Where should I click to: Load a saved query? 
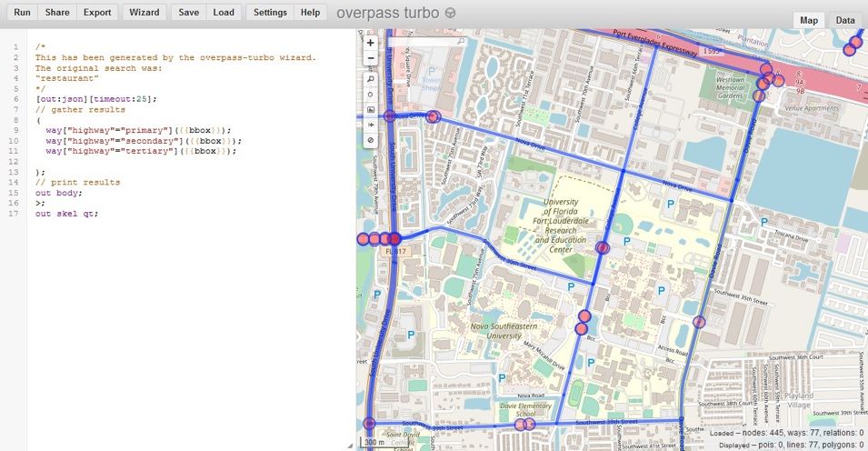tap(224, 13)
